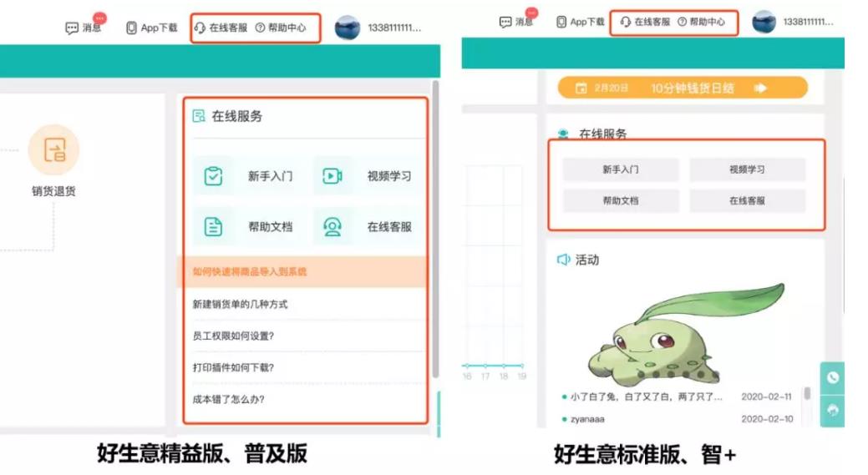The image size is (868, 475).
Task: Open 帮助文档 tile with document icon
Action: coord(249,226)
